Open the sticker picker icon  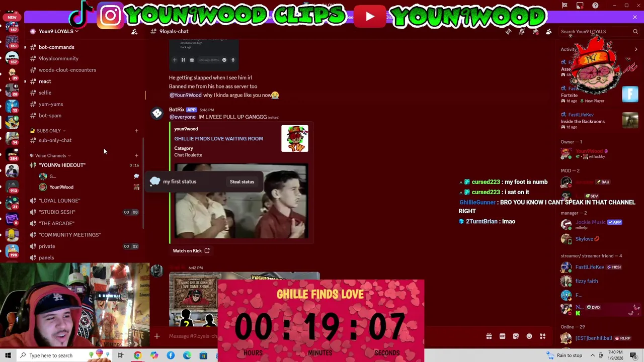516,336
